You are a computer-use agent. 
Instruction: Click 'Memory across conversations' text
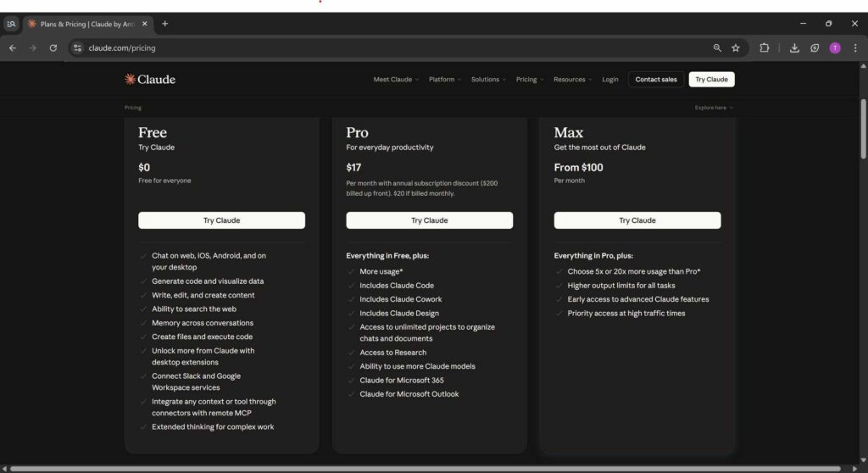tap(203, 323)
